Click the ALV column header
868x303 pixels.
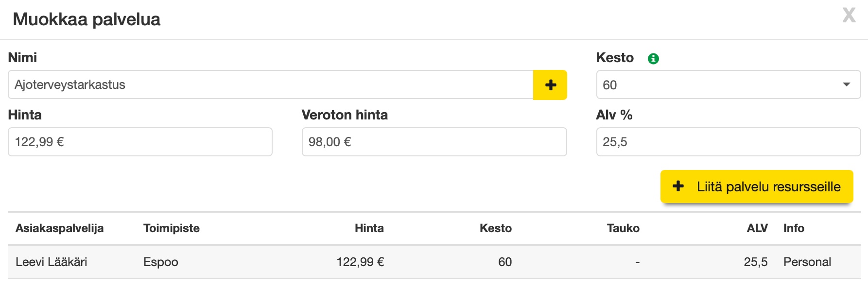[757, 228]
